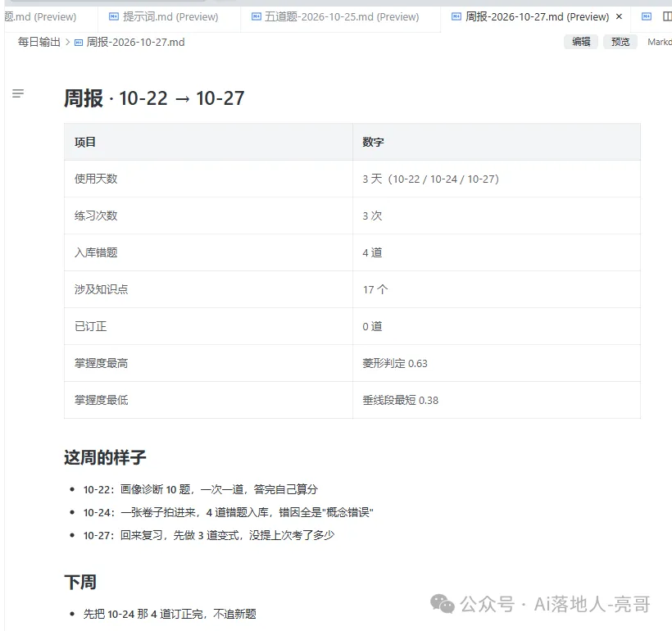The height and width of the screenshot is (631, 672).
Task: Click the 周报-2026-10-27.md breadcrumb item
Action: click(x=135, y=42)
